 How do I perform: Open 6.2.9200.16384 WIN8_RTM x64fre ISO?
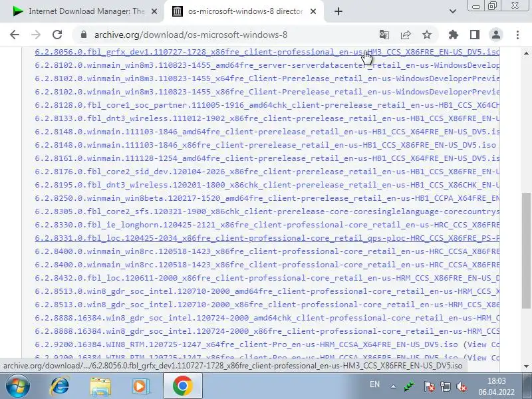pos(246,344)
